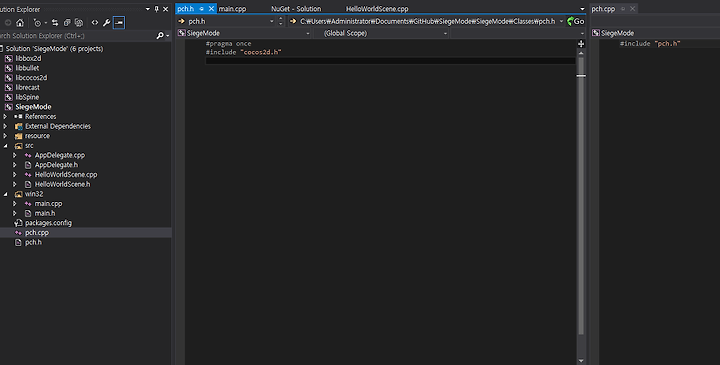Toggle the Solution Explorer auto-hide pin
Viewport: 720px width, 365px height.
click(x=157, y=9)
